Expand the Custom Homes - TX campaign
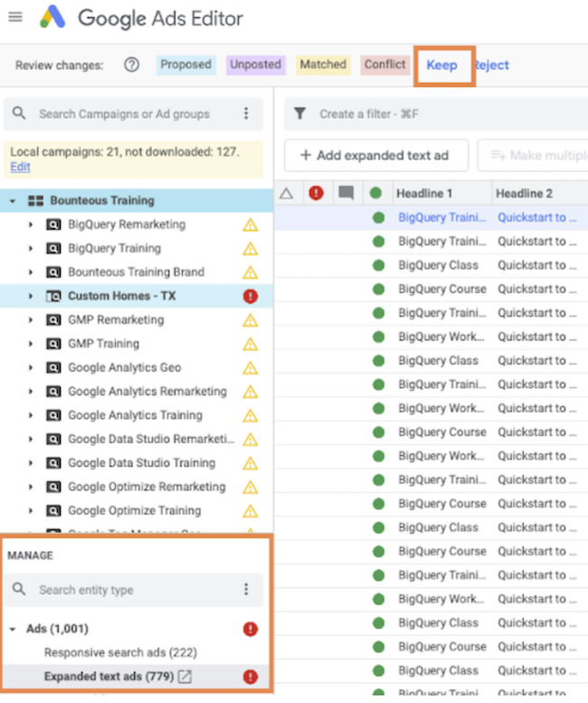This screenshot has width=588, height=703. (31, 297)
